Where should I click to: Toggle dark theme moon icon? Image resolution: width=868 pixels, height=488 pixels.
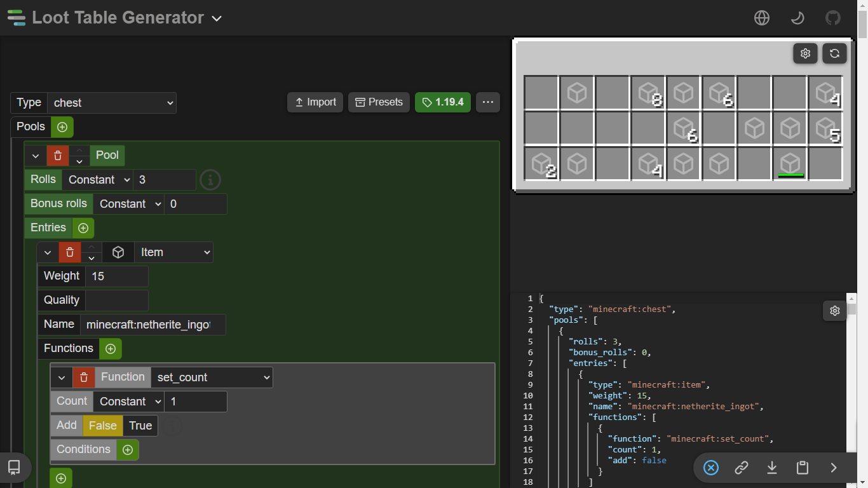pos(797,18)
